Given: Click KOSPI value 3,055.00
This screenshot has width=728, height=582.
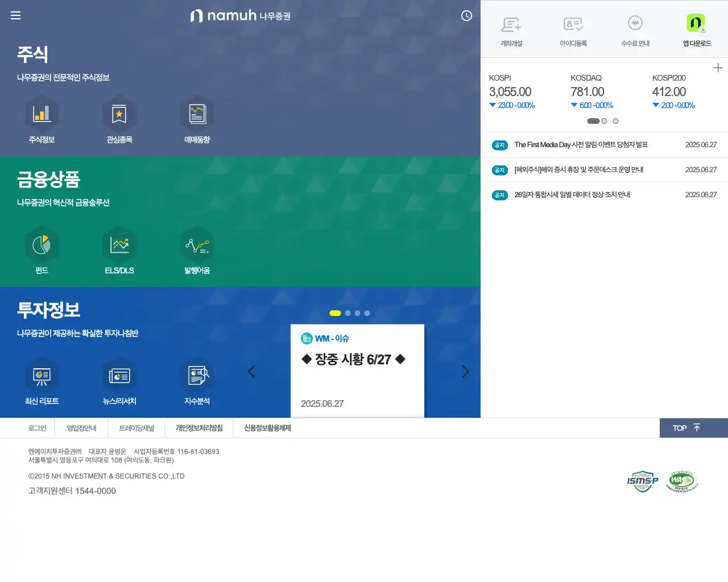Looking at the screenshot, I should 510,92.
